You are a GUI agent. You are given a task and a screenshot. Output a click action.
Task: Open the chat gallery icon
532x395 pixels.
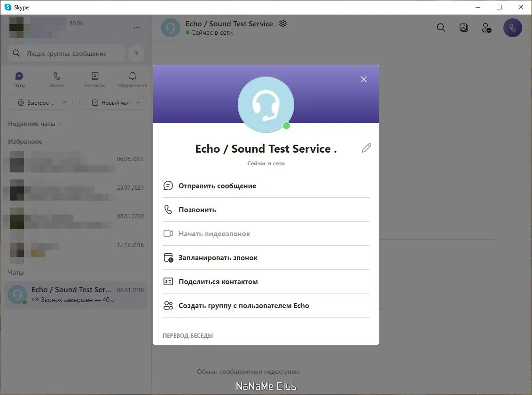[463, 28]
